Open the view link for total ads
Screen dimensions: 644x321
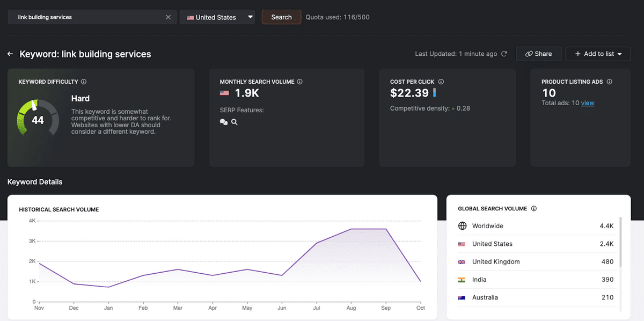[x=588, y=103]
